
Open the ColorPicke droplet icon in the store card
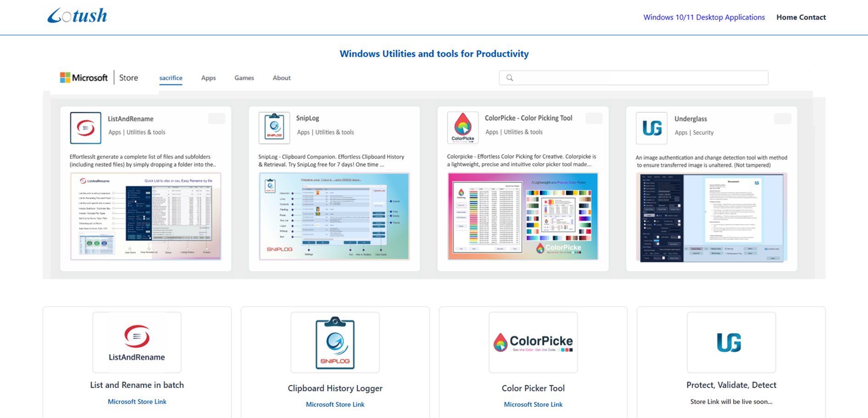tap(463, 128)
